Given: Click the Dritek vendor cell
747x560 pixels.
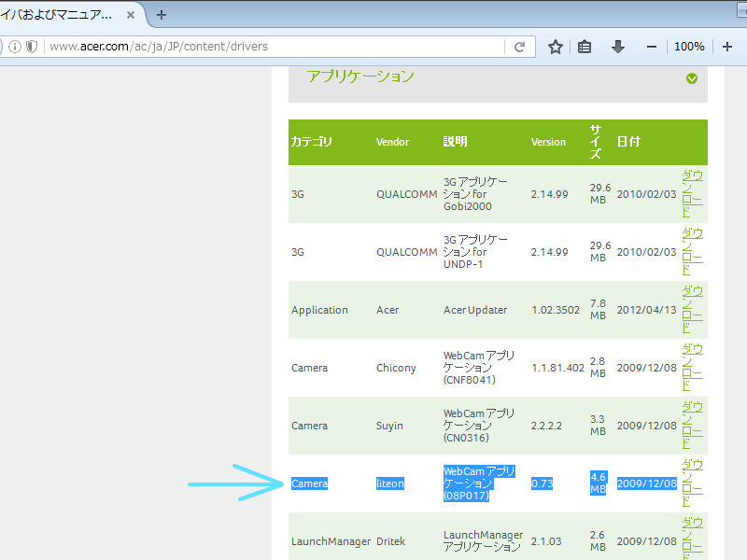Looking at the screenshot, I should 390,541.
